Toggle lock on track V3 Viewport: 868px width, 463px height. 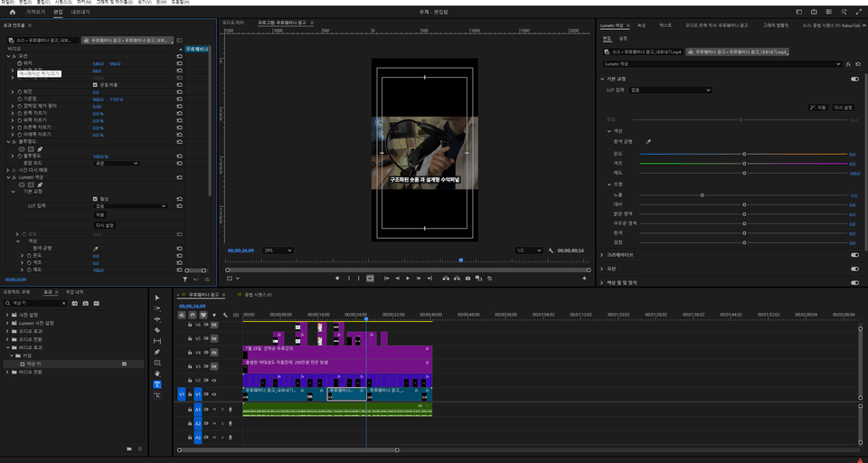click(x=190, y=366)
